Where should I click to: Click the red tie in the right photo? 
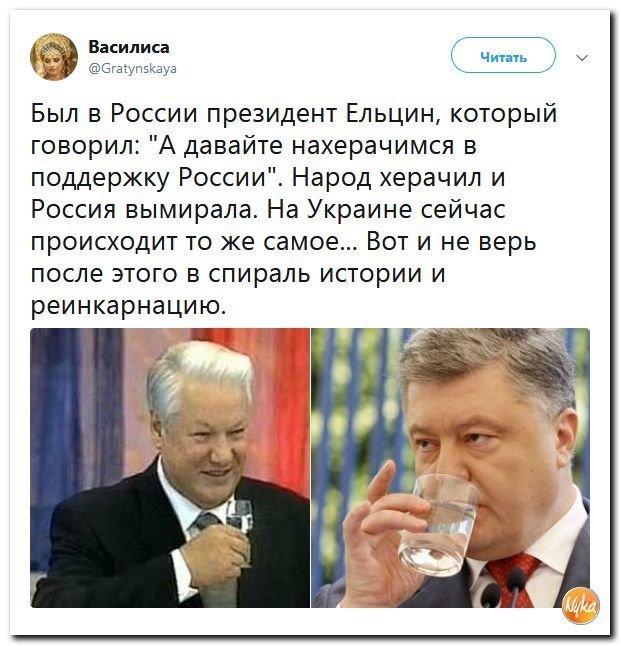512,577
